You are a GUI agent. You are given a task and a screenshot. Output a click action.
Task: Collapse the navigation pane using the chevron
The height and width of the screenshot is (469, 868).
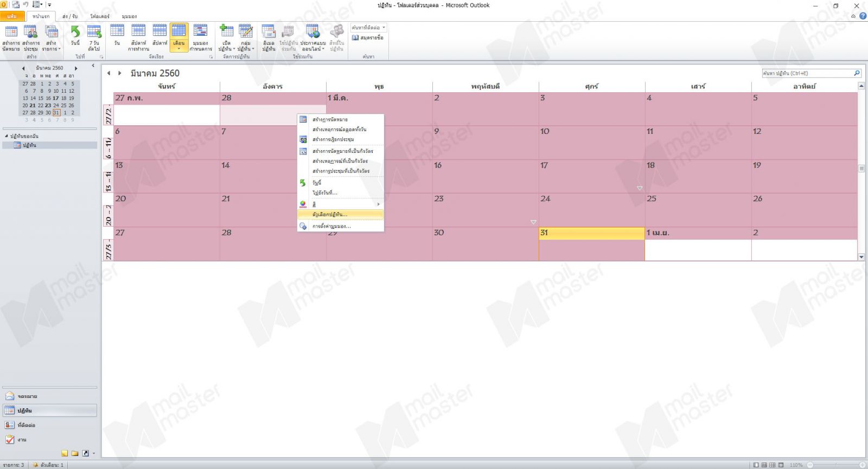tap(93, 66)
